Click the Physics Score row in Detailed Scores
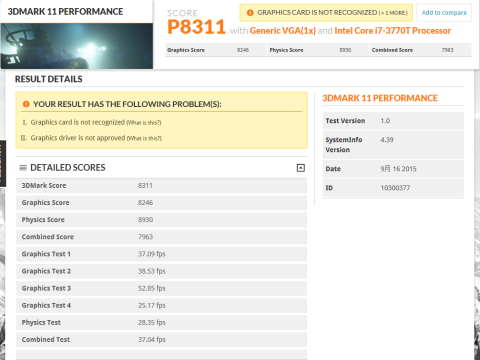 point(161,220)
